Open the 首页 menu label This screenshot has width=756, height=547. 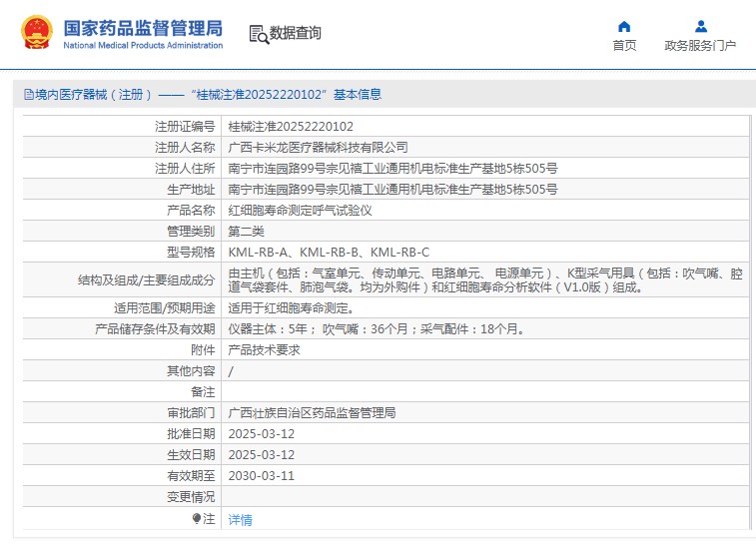[624, 46]
